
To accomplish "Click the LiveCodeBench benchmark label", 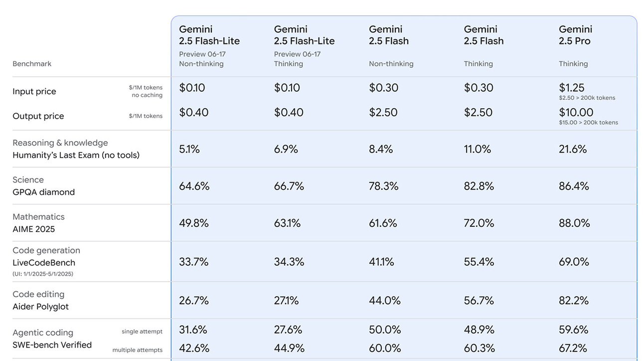I will (x=44, y=263).
